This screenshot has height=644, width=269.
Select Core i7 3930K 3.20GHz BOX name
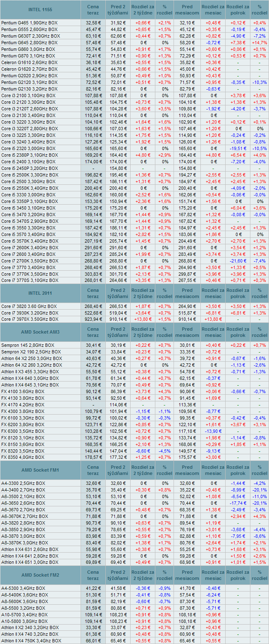tap(29, 313)
